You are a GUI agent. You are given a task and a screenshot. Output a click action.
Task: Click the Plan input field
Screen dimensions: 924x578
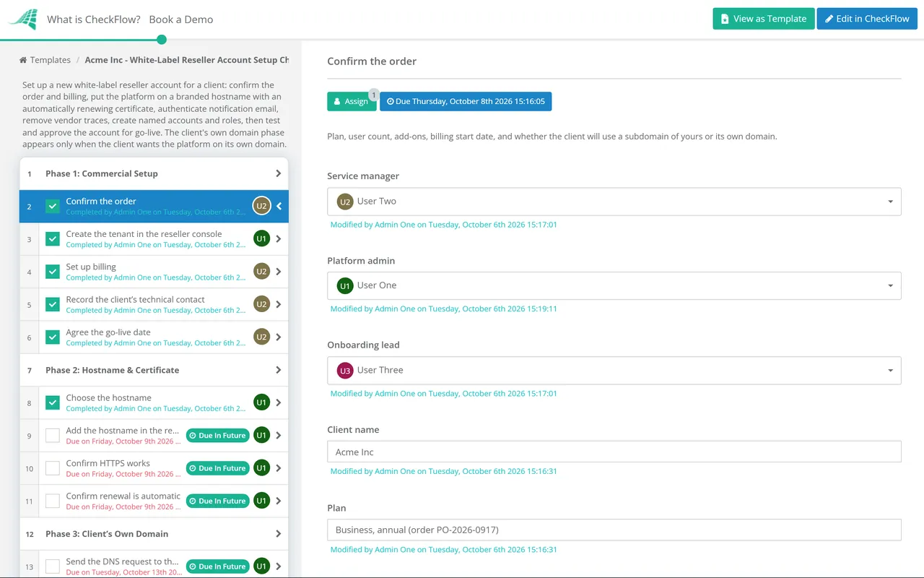click(614, 530)
